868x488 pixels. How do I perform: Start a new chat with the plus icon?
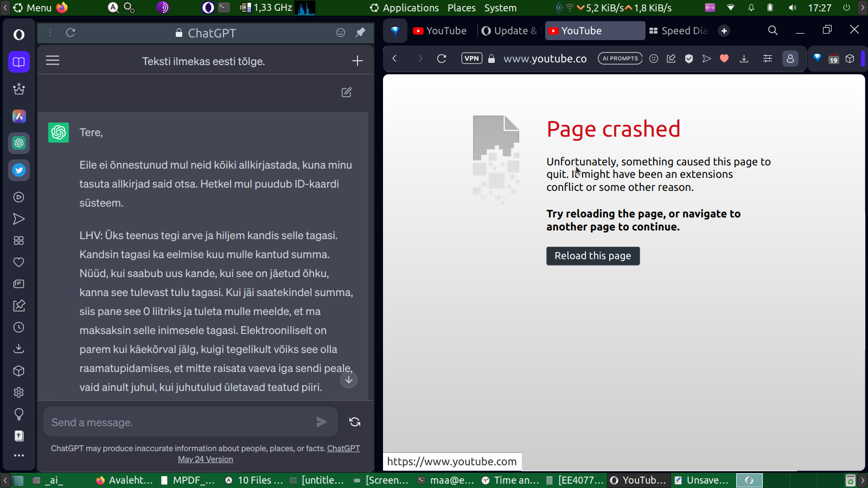(358, 61)
